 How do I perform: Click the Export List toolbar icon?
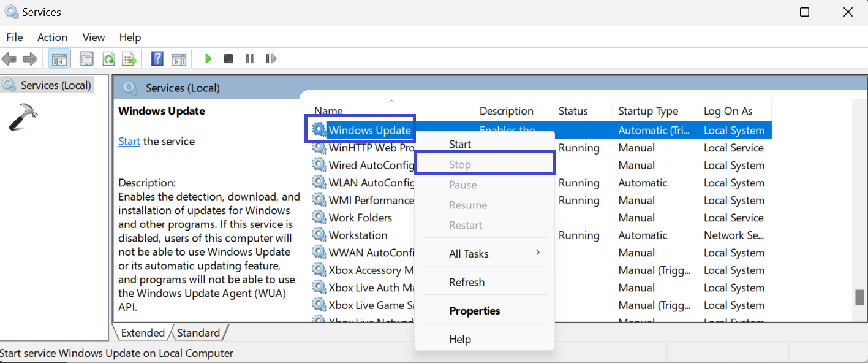[x=129, y=59]
